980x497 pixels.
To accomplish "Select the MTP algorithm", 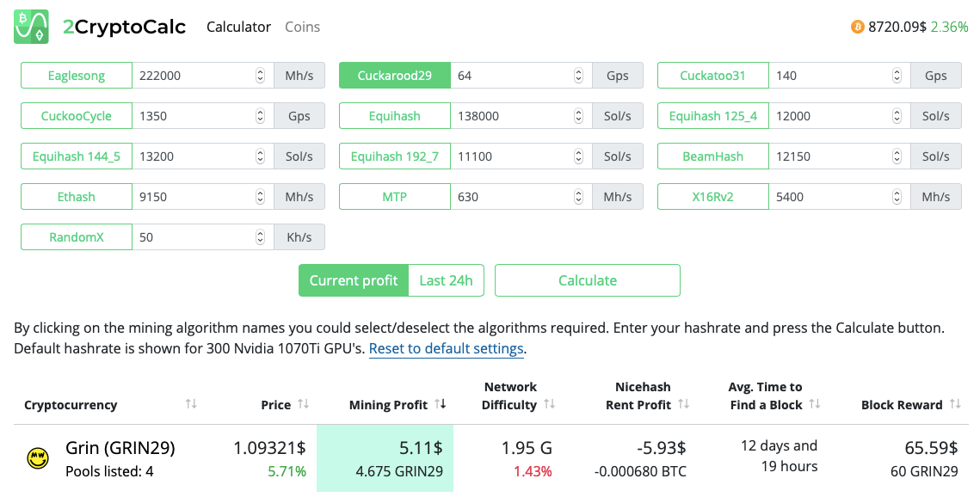I will click(394, 197).
